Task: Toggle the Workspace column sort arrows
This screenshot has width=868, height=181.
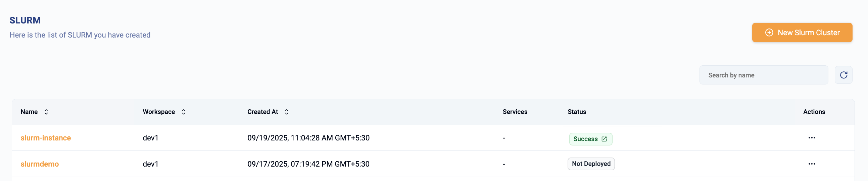Action: pos(183,112)
